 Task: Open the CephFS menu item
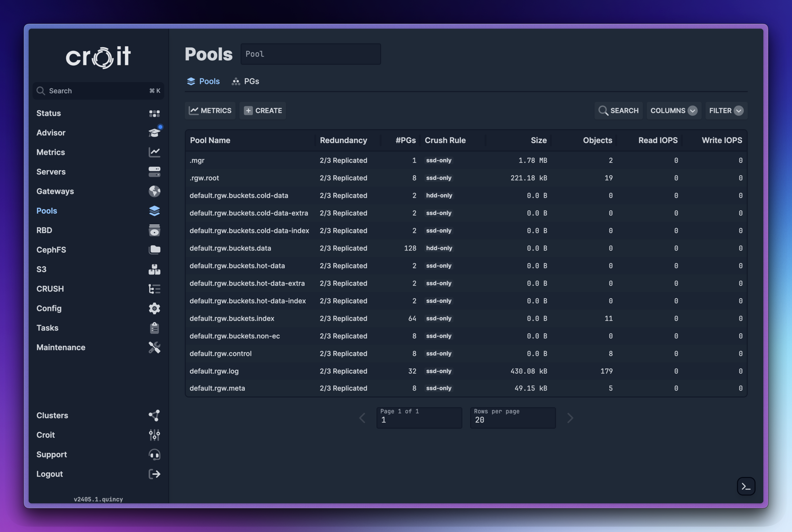tap(51, 250)
